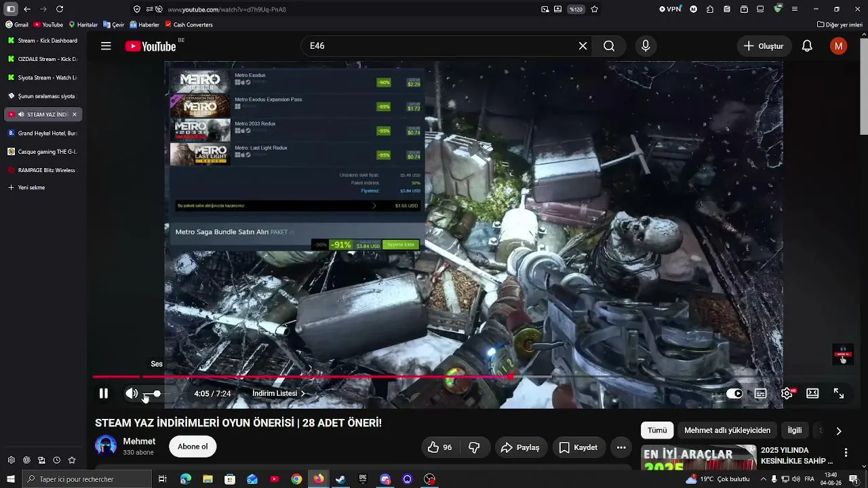
Task: Switch to theater mode
Action: 812,394
